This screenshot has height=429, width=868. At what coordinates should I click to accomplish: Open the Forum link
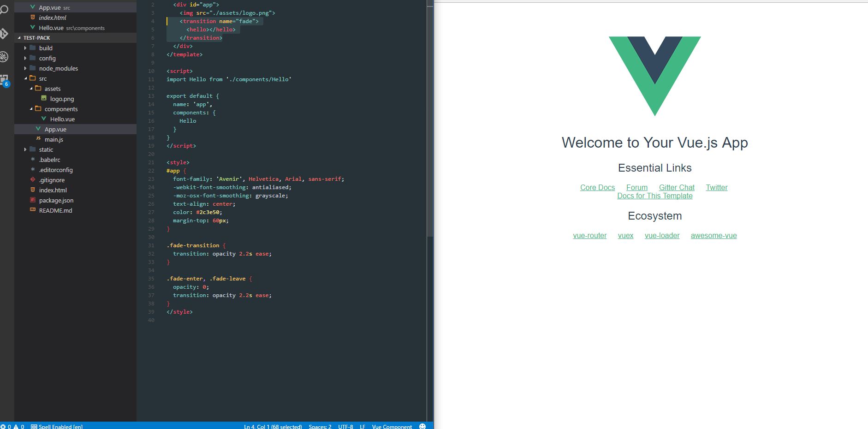[637, 187]
